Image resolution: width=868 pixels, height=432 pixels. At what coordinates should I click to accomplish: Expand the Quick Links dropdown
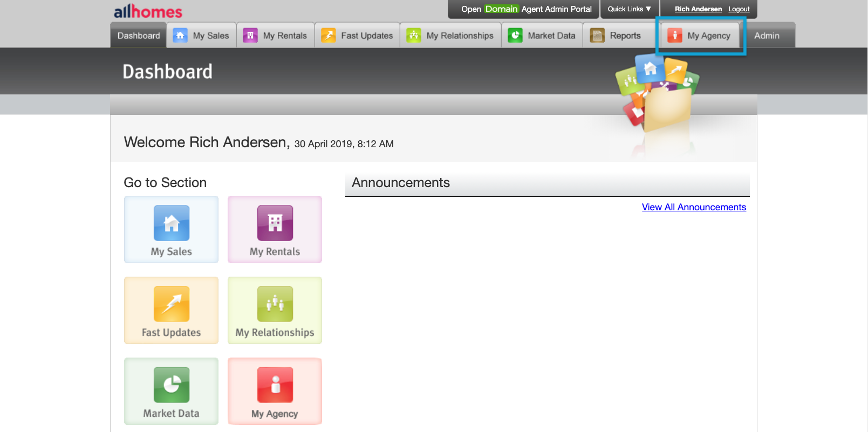click(x=629, y=9)
